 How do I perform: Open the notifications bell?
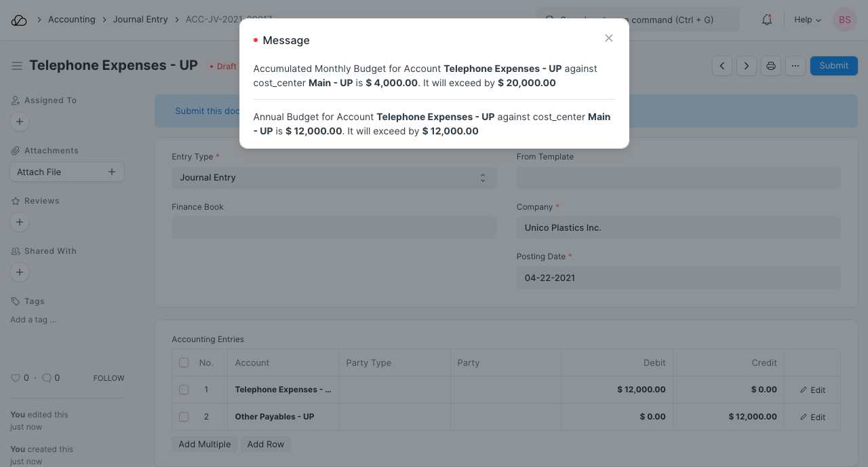tap(767, 20)
